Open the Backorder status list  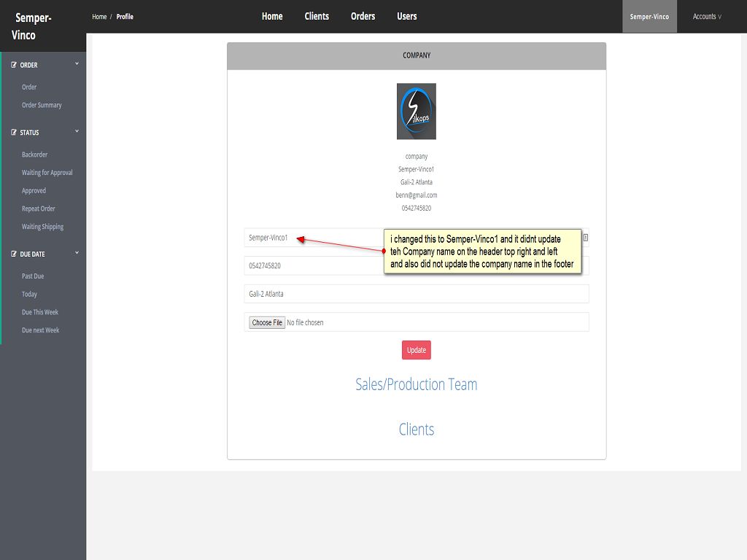[34, 155]
